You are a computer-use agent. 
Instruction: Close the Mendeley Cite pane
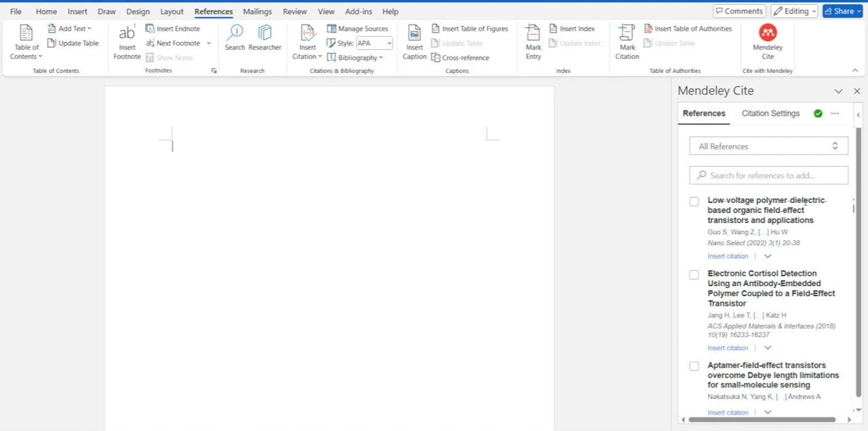pyautogui.click(x=857, y=91)
